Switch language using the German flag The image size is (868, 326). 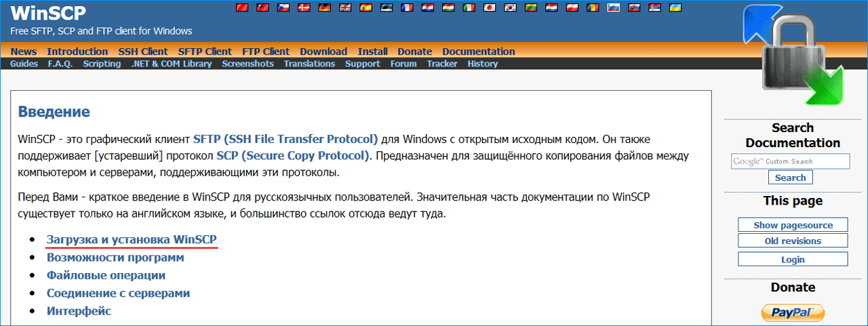(325, 8)
